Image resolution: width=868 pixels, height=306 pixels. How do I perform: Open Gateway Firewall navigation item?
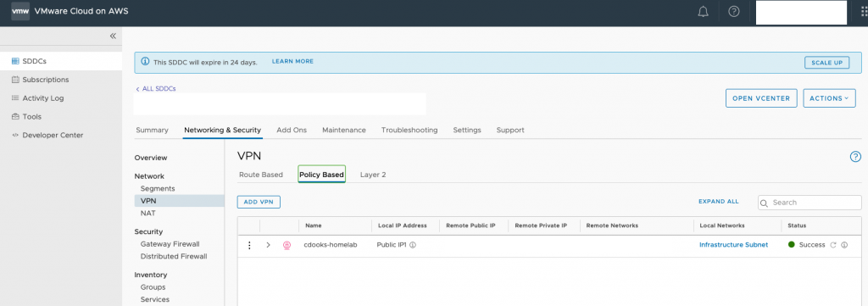click(x=170, y=244)
